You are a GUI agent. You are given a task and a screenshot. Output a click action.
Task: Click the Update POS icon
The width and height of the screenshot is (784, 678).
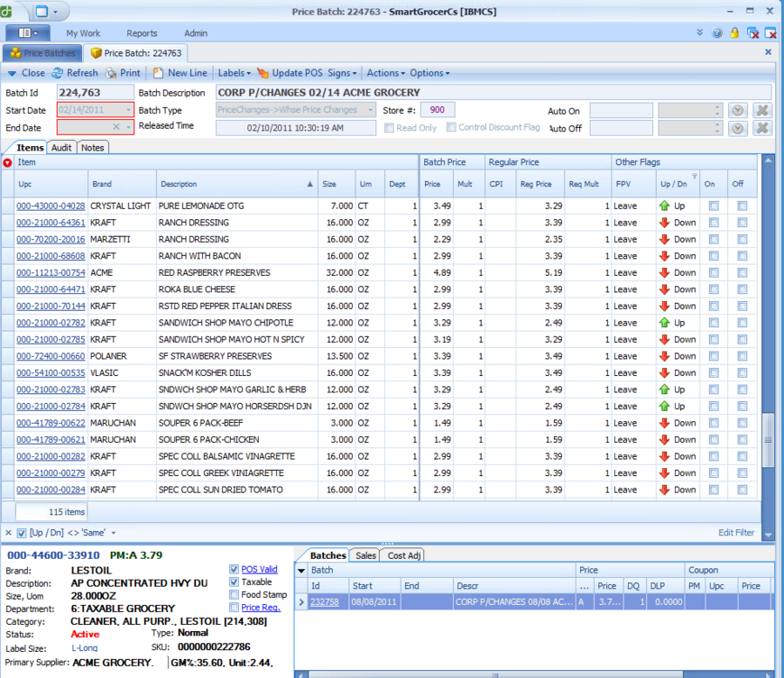pos(263,73)
